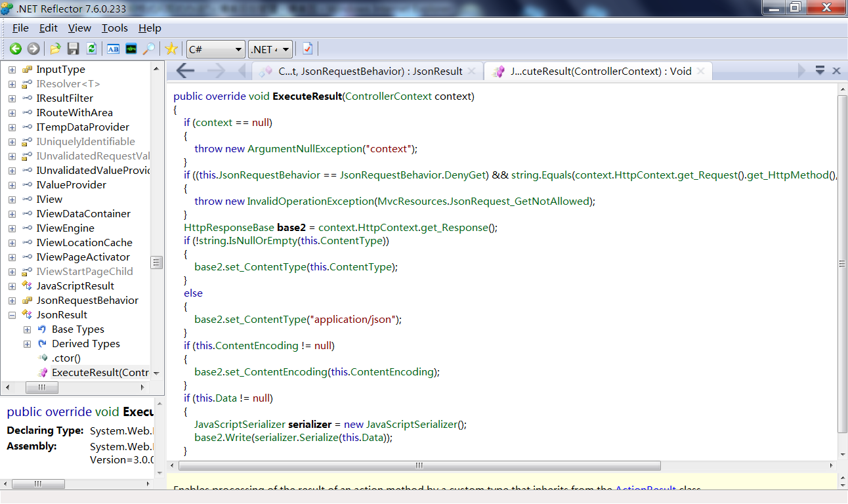The width and height of the screenshot is (848, 504).
Task: Click the tab strip scroll-left triangle
Action: pyautogui.click(x=242, y=71)
